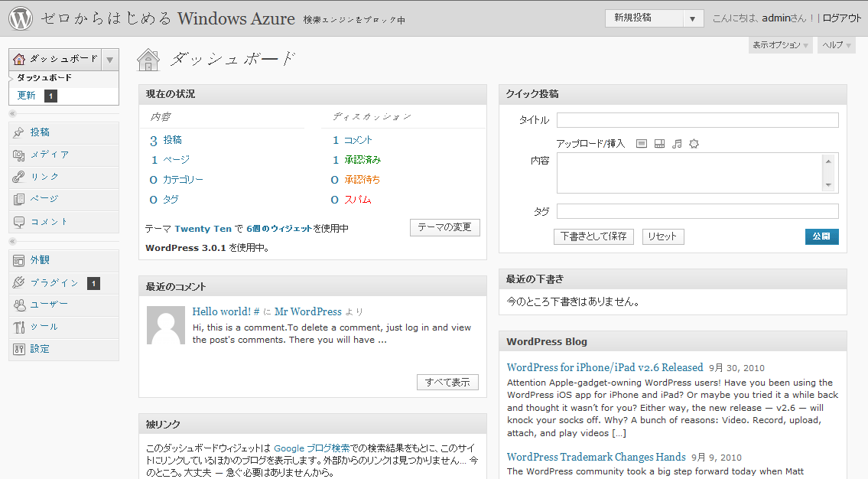Open the 表示オプション screen options panel
Screen dimensions: 868x479
click(781, 45)
